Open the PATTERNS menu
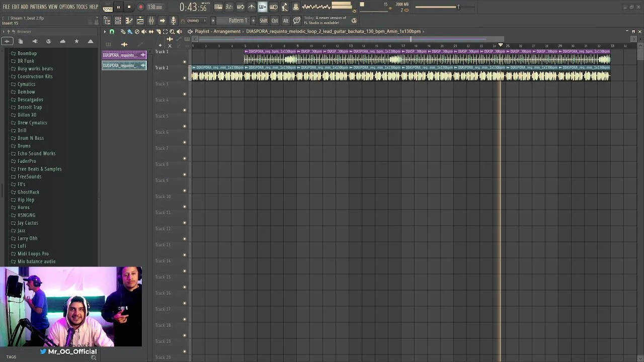The height and width of the screenshot is (362, 644). [x=38, y=7]
